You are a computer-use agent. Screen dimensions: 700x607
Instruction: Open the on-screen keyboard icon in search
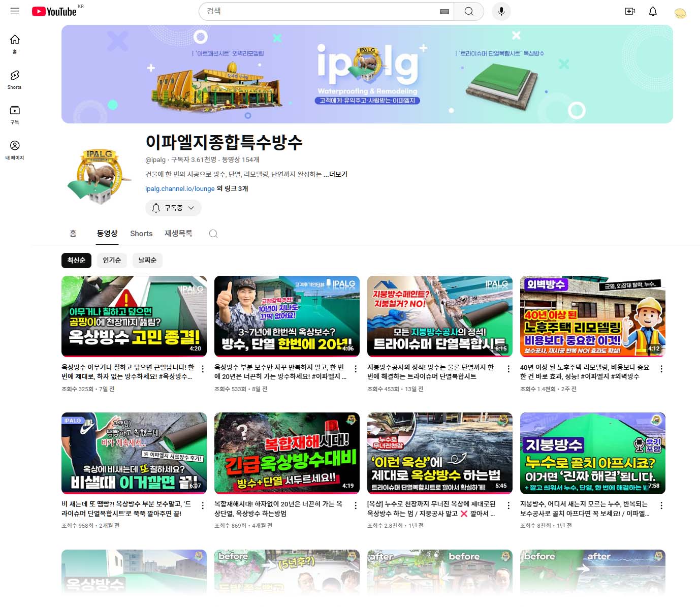[x=444, y=12]
